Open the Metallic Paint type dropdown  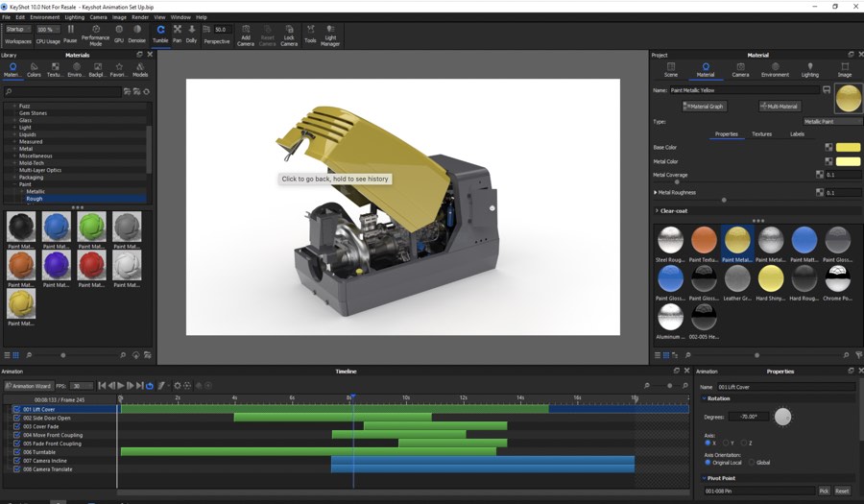coord(831,122)
